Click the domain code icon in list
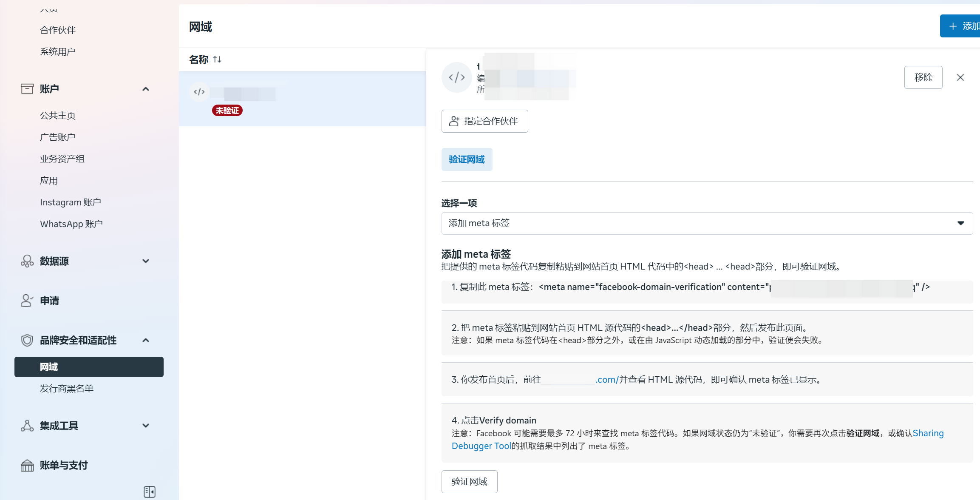Viewport: 980px width, 500px height. coord(199,92)
